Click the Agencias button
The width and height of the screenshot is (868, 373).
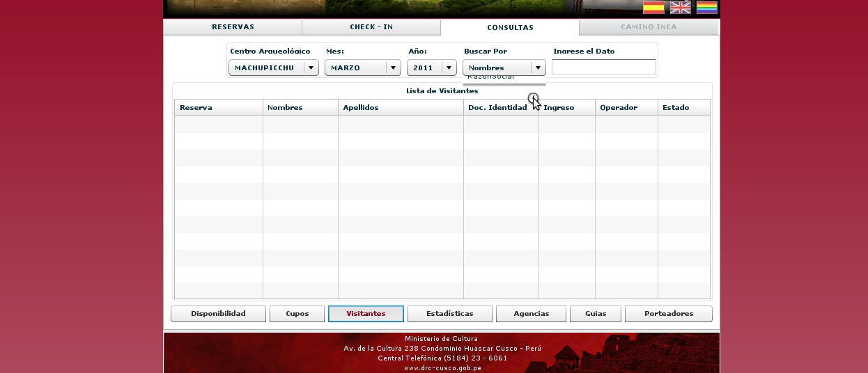(x=531, y=314)
